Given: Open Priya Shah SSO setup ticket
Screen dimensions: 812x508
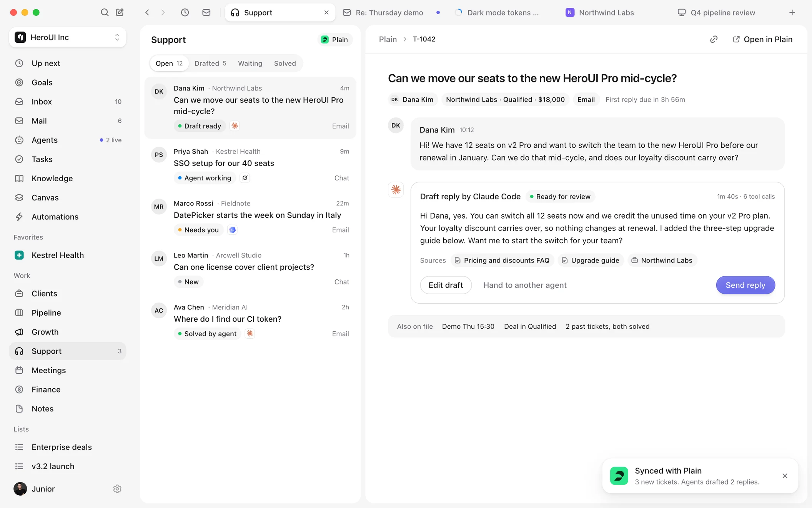Looking at the screenshot, I should (250, 165).
